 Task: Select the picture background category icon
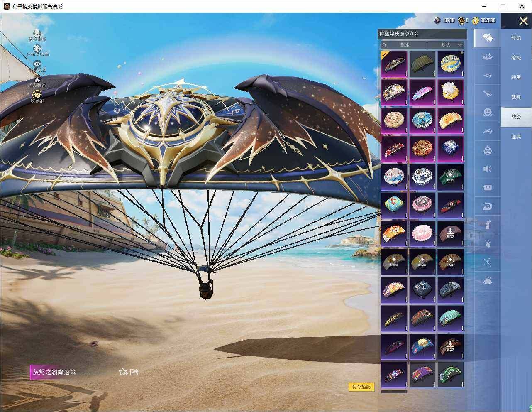point(488,206)
